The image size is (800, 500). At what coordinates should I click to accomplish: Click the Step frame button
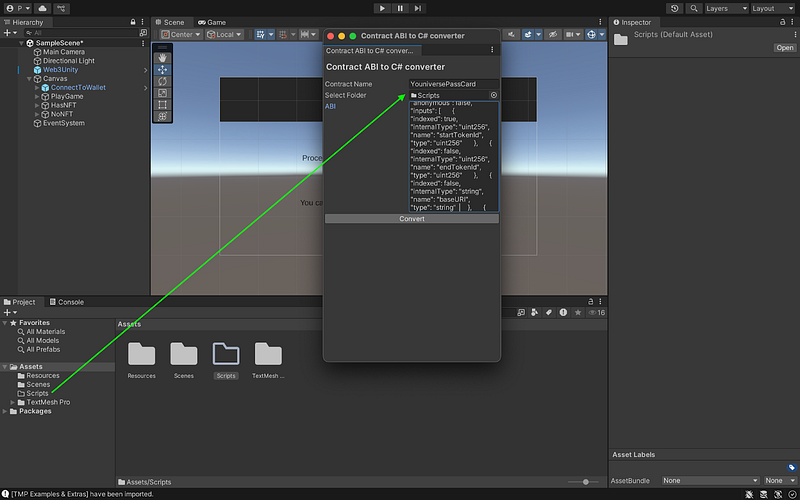pos(418,8)
